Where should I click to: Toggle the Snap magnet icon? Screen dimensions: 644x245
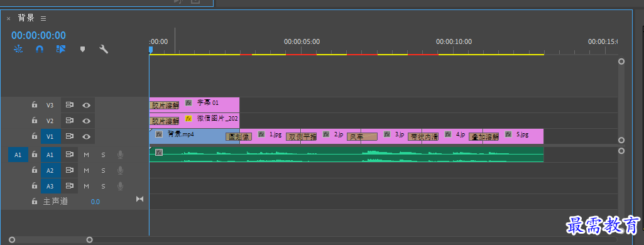pyautogui.click(x=40, y=49)
